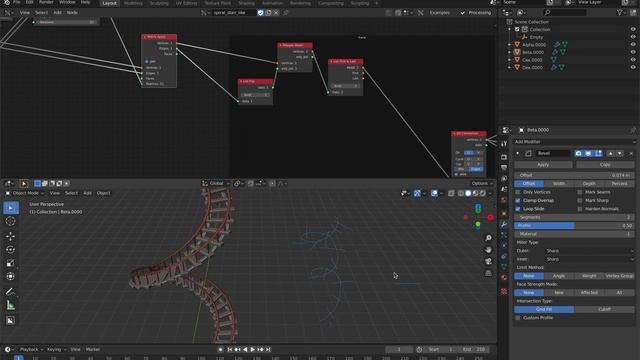Screen dimensions: 640x360
Task: Open the Playback dropdown in timeline
Action: pyautogui.click(x=31, y=349)
